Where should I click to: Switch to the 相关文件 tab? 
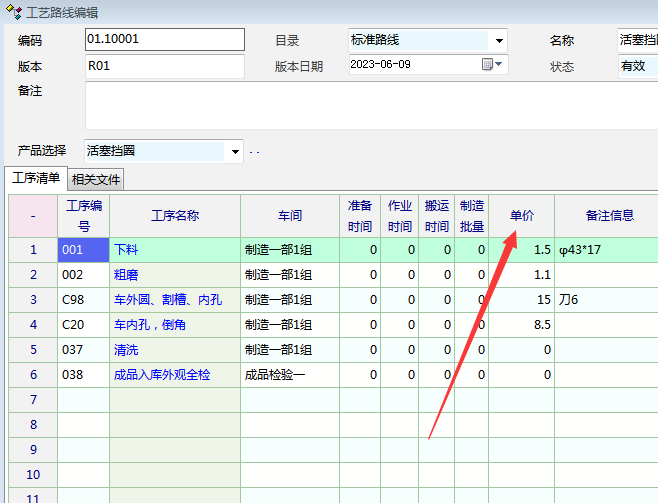coord(96,180)
